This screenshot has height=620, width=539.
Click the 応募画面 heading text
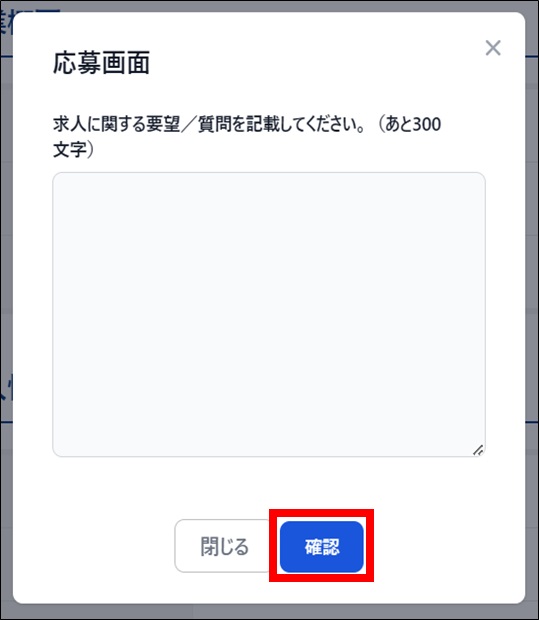click(x=102, y=63)
